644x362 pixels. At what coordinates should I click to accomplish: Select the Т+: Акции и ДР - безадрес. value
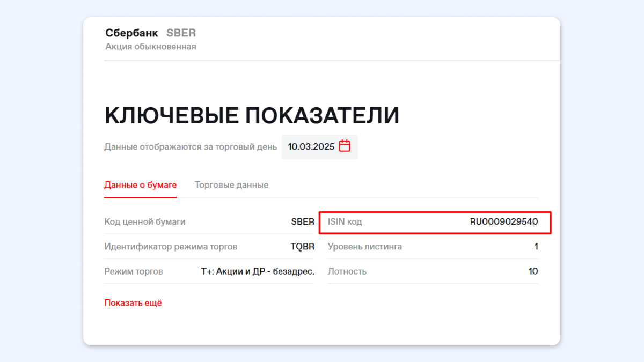point(258,271)
